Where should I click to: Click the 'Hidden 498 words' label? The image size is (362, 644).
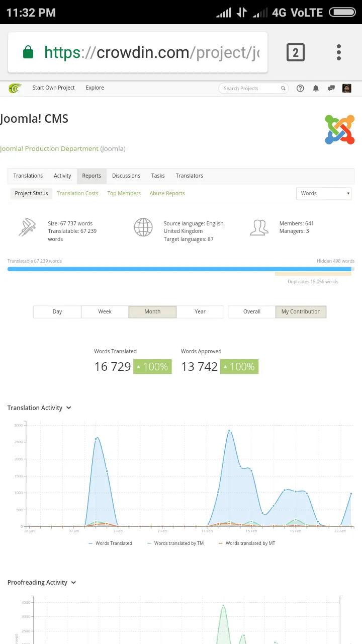pos(335,261)
